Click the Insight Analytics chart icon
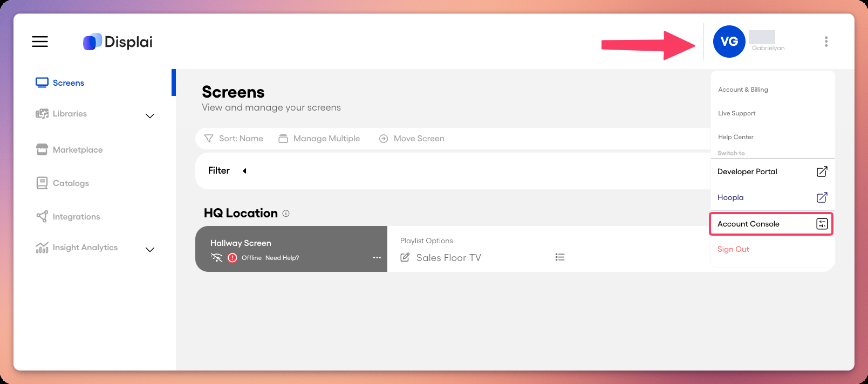868x384 pixels. (42, 248)
